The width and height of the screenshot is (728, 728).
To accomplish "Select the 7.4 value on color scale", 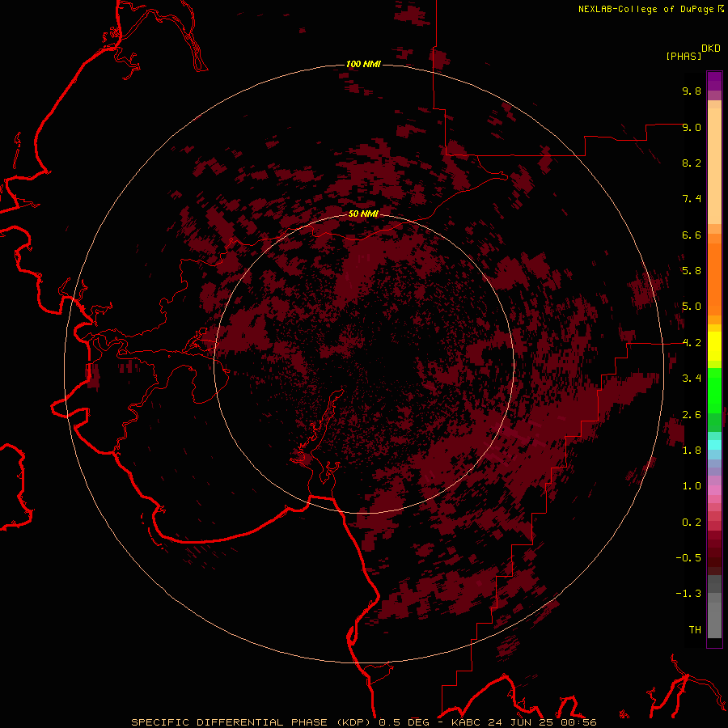I will pyautogui.click(x=692, y=199).
